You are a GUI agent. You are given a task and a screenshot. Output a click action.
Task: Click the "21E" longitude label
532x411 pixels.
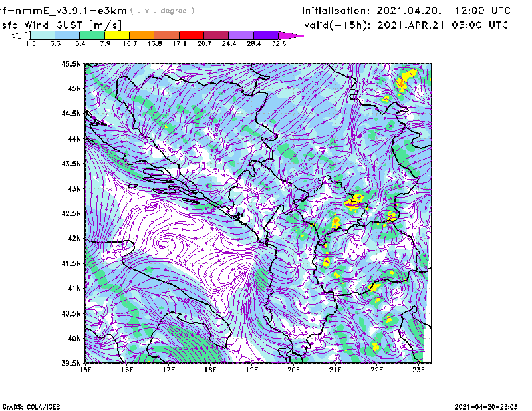pyautogui.click(x=335, y=370)
